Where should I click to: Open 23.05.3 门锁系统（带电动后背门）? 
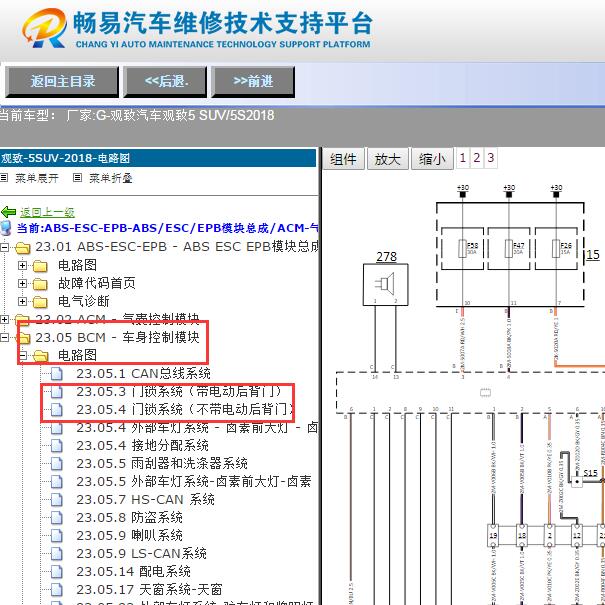(x=182, y=391)
